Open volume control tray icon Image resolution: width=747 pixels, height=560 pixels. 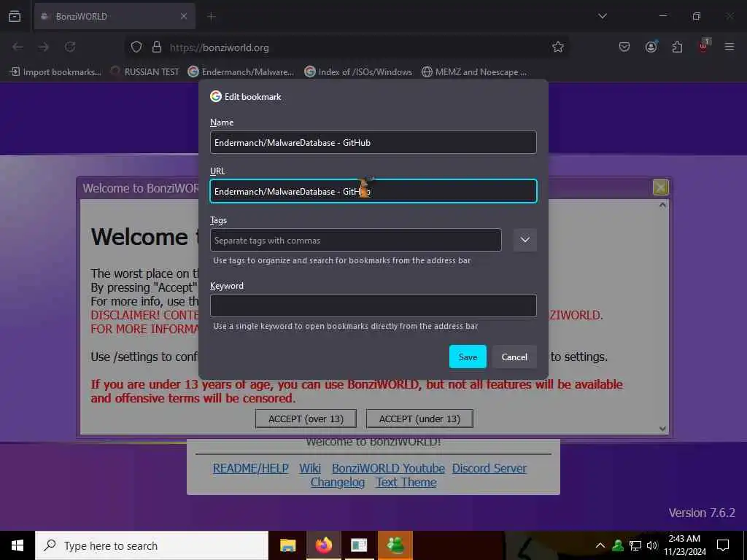click(652, 545)
